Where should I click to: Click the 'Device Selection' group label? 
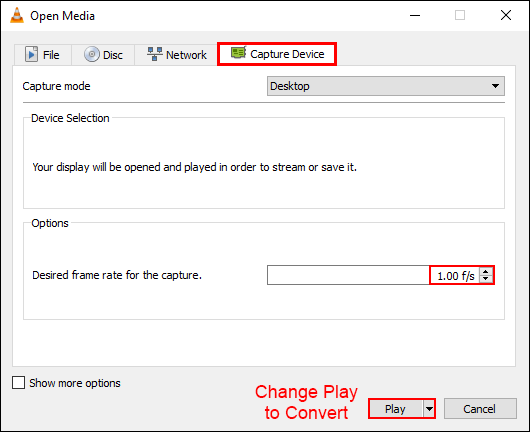(x=70, y=118)
